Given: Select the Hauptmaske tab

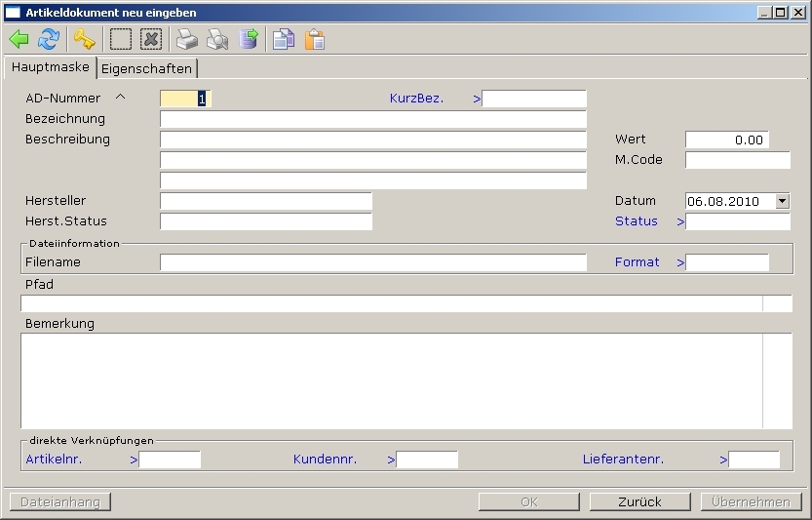Looking at the screenshot, I should click(50, 67).
